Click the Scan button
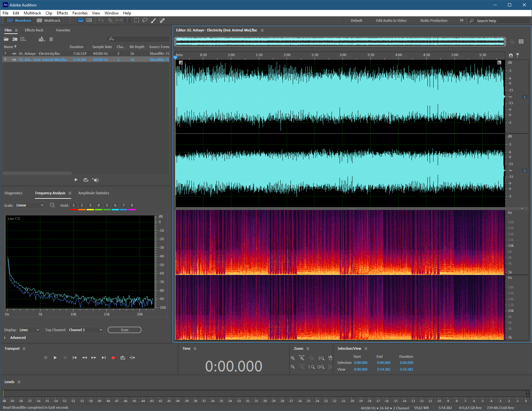The height and width of the screenshot is (411, 532). (x=124, y=330)
